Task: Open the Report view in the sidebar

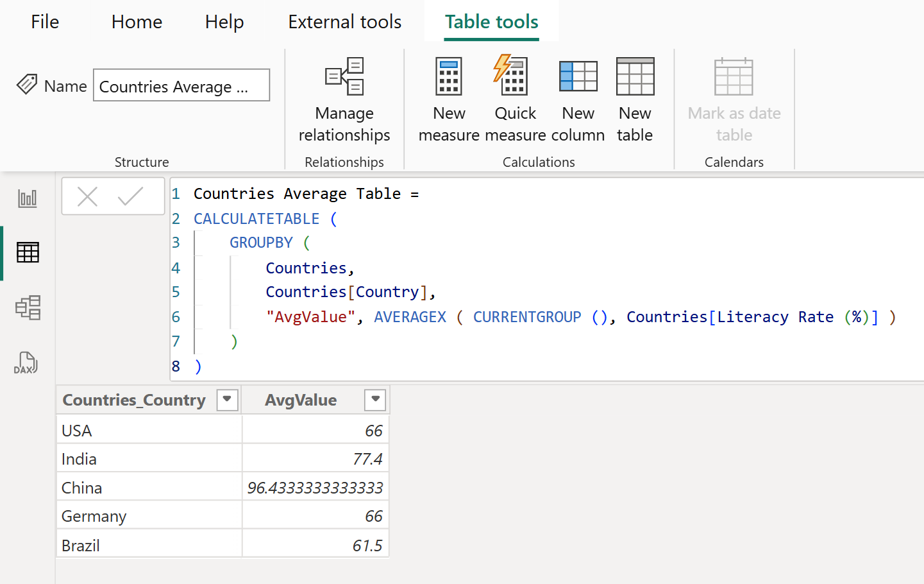Action: 27,198
